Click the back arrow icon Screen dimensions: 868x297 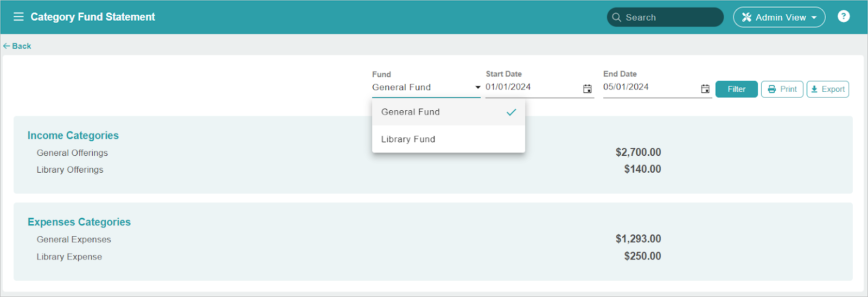[7, 46]
